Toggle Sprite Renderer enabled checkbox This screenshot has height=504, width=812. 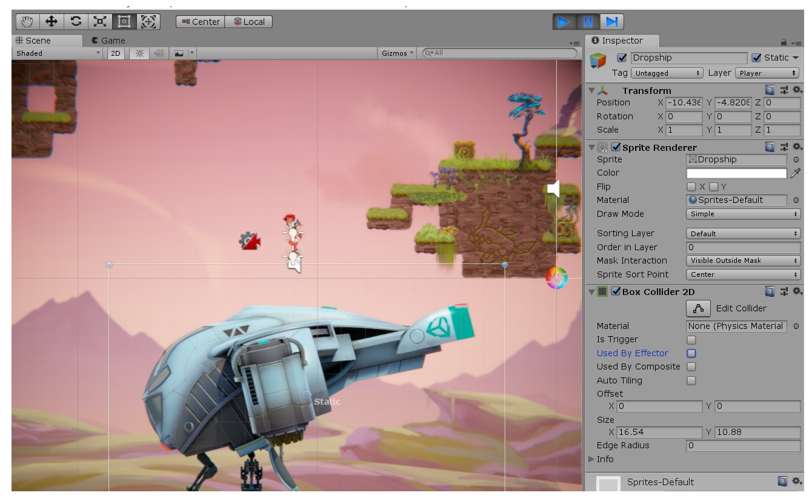click(x=616, y=147)
